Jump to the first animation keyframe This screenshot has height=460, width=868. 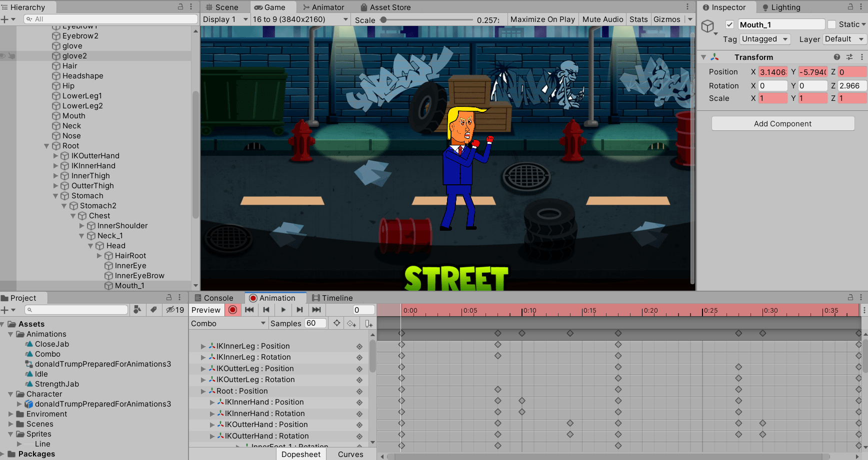[249, 310]
